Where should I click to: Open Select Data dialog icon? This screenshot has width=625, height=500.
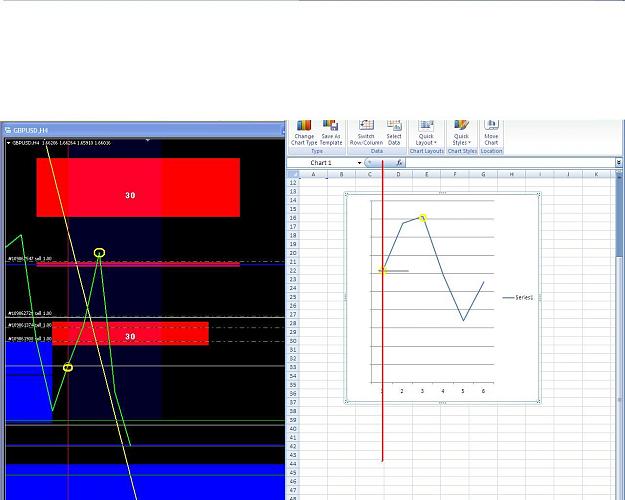(x=394, y=133)
